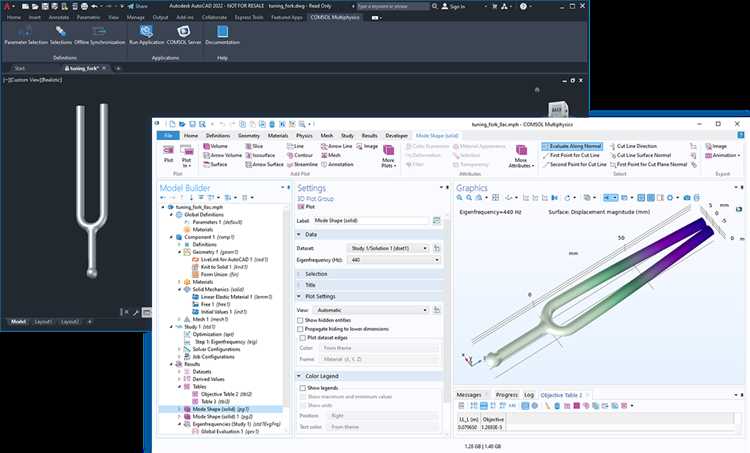This screenshot has width=750, height=453.
Task: Open the Start tab in AutoCAD
Action: point(20,68)
